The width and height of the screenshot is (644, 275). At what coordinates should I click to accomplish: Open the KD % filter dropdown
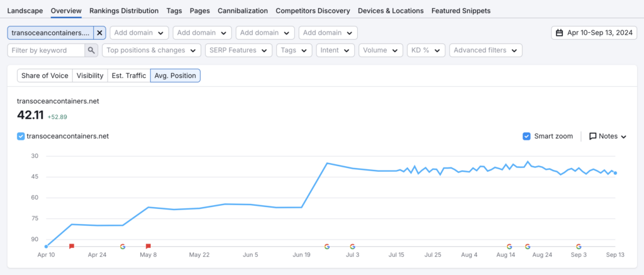(426, 50)
